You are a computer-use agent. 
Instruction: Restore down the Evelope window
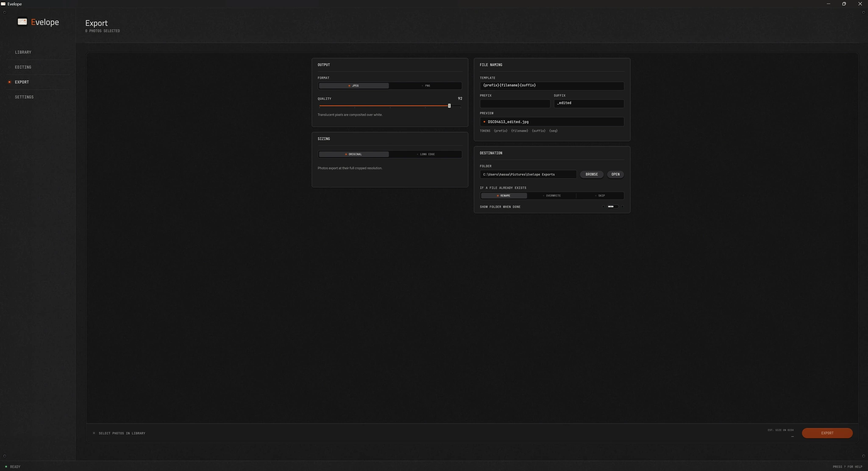coord(844,4)
